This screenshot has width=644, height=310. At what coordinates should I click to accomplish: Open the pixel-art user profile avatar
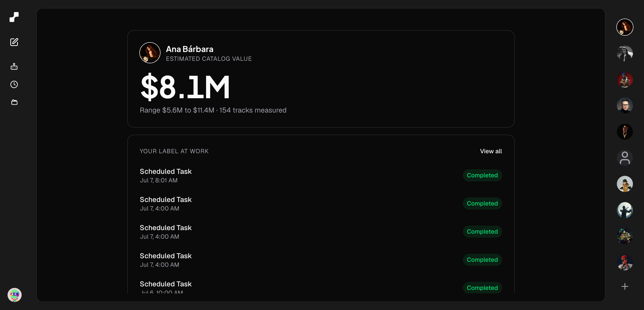point(15,295)
